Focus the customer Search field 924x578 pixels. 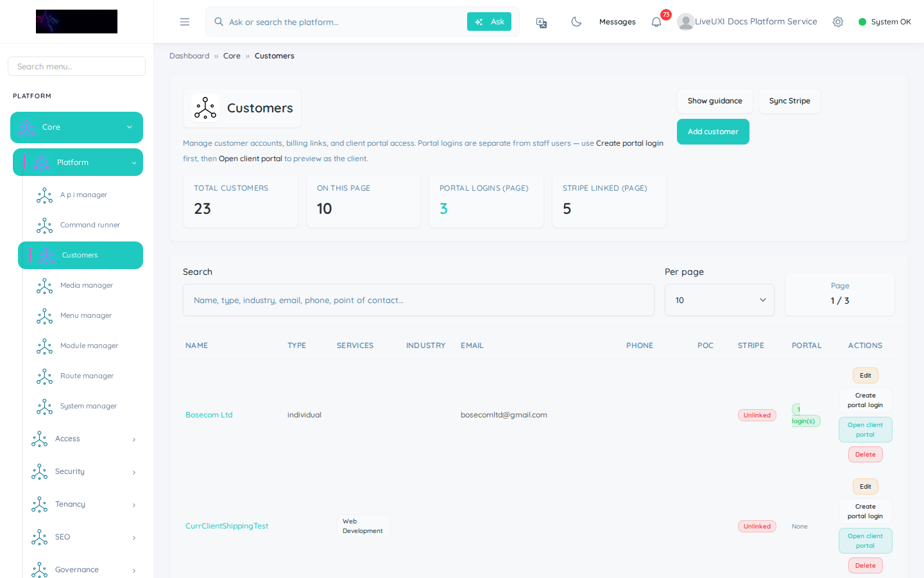tap(418, 300)
